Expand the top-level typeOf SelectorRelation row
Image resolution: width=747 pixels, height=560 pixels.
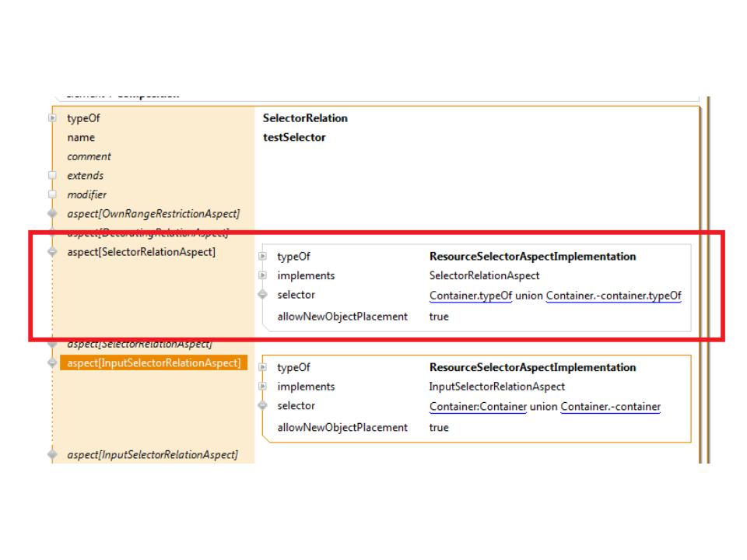point(53,118)
